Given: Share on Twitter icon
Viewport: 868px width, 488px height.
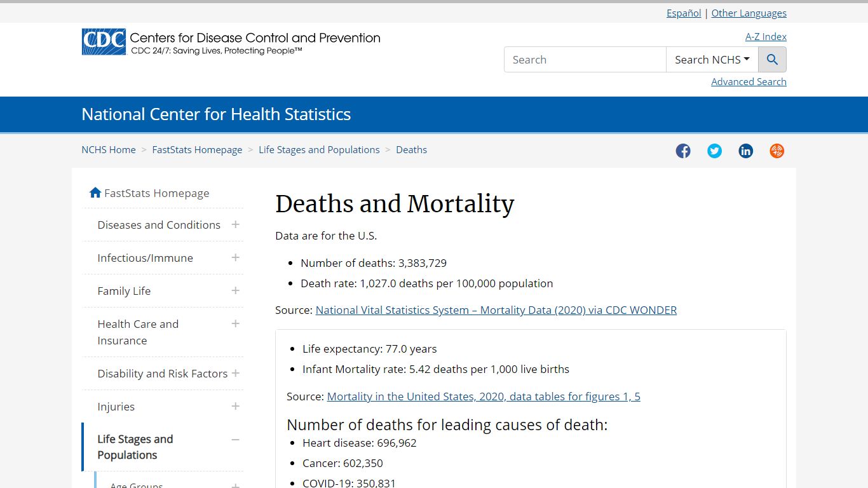Looking at the screenshot, I should tap(714, 151).
